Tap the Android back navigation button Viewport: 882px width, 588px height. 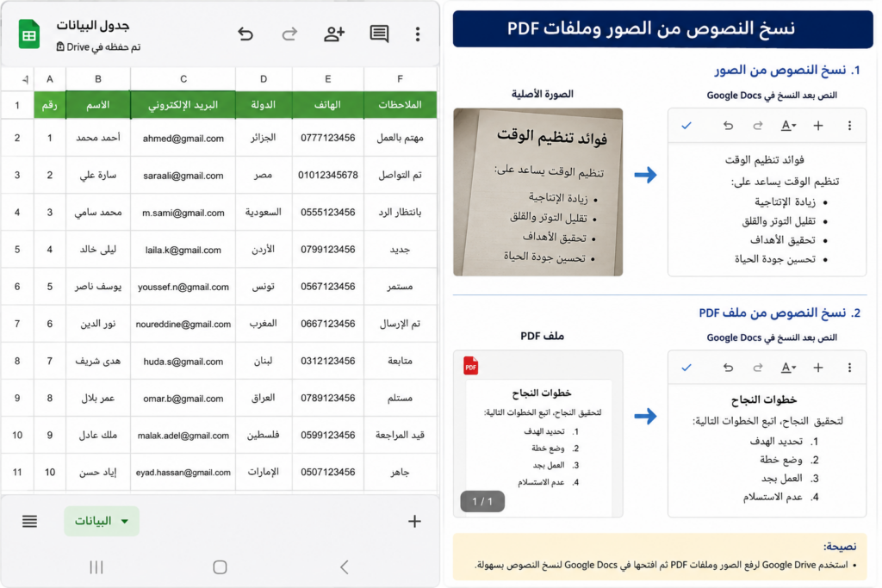pyautogui.click(x=345, y=567)
